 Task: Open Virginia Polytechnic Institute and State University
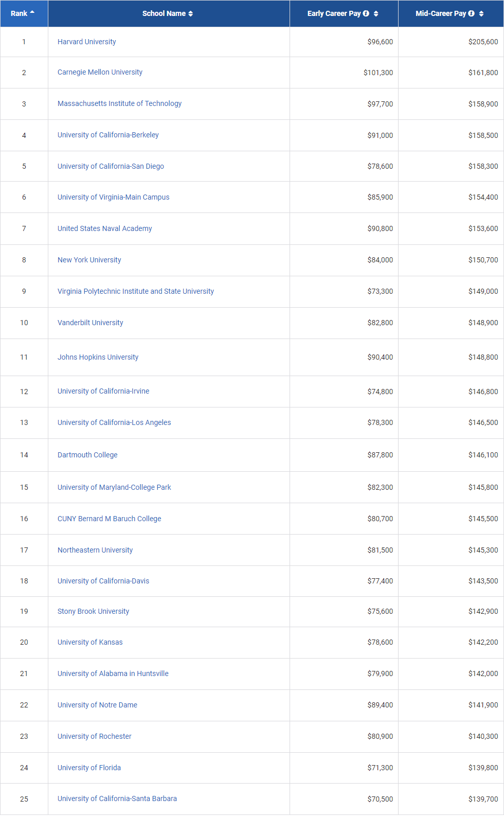(136, 291)
